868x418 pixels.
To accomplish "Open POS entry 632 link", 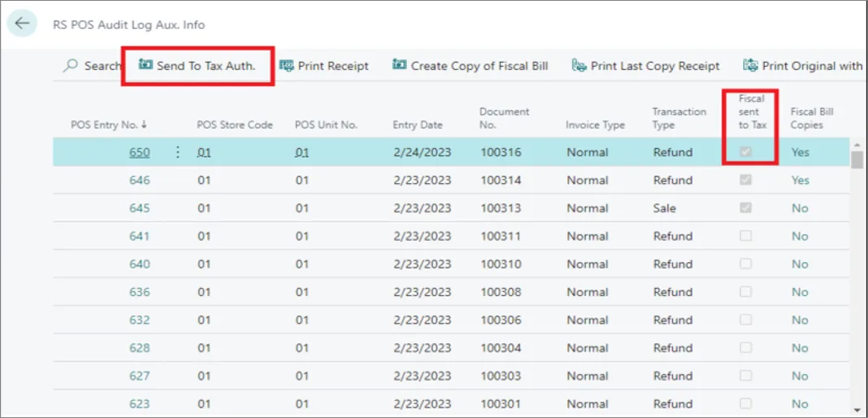I will [x=140, y=320].
